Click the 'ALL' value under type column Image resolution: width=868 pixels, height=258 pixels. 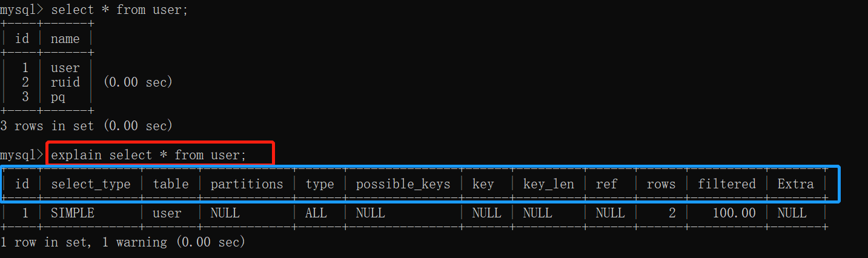point(316,213)
